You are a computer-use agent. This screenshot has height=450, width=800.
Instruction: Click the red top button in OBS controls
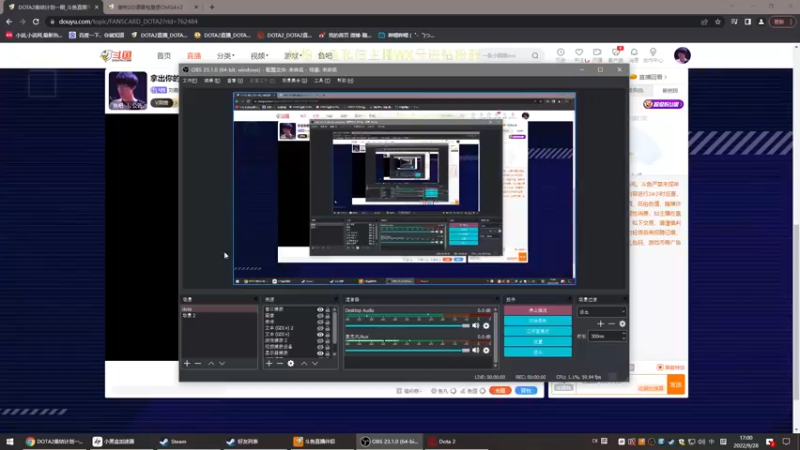tap(538, 310)
